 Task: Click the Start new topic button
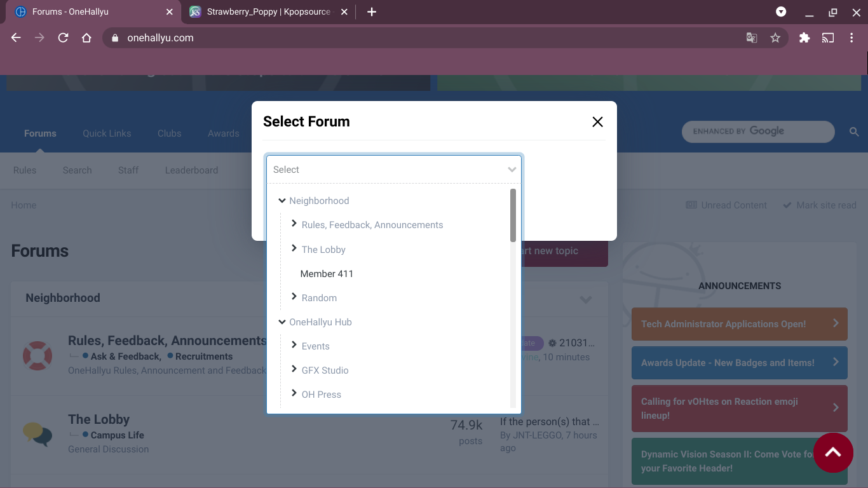[564, 251]
